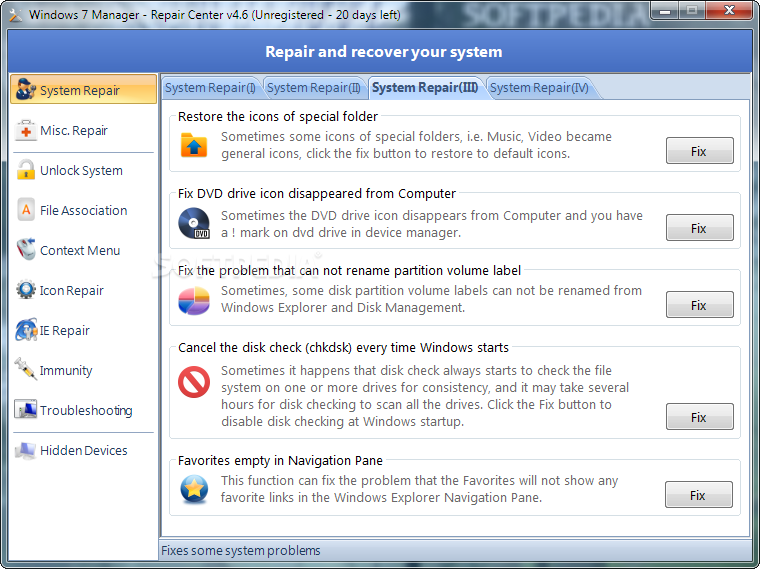Screen dimensions: 760x569
Task: Click the Context Menu mouse icon
Action: click(26, 250)
